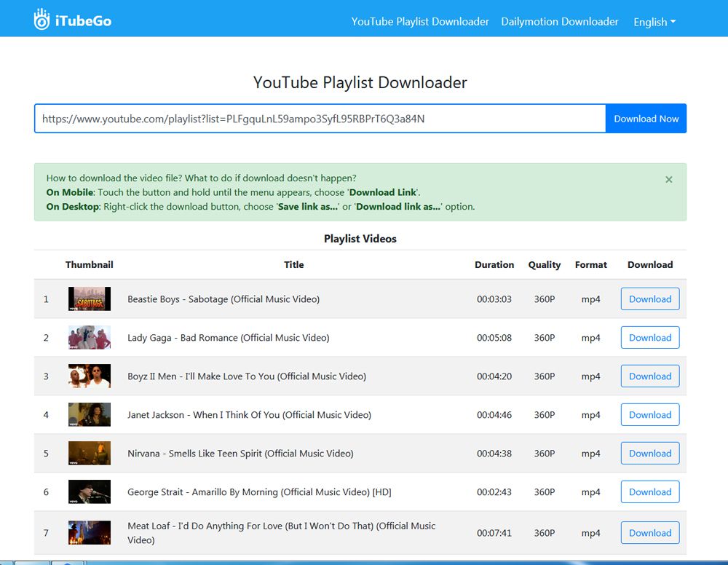This screenshot has height=565, width=728.
Task: Click duration value 00:05:08
Action: (x=494, y=338)
